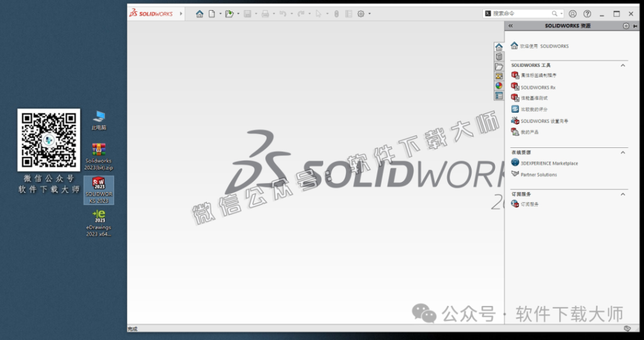Open the File Properties list icon

point(348,14)
